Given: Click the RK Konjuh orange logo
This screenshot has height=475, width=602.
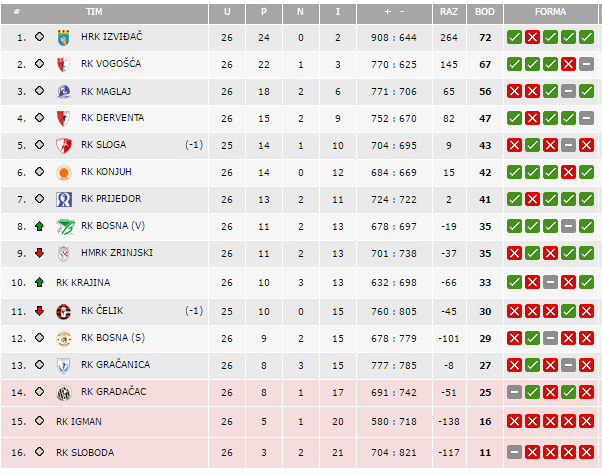Looking at the screenshot, I should click(x=64, y=172).
